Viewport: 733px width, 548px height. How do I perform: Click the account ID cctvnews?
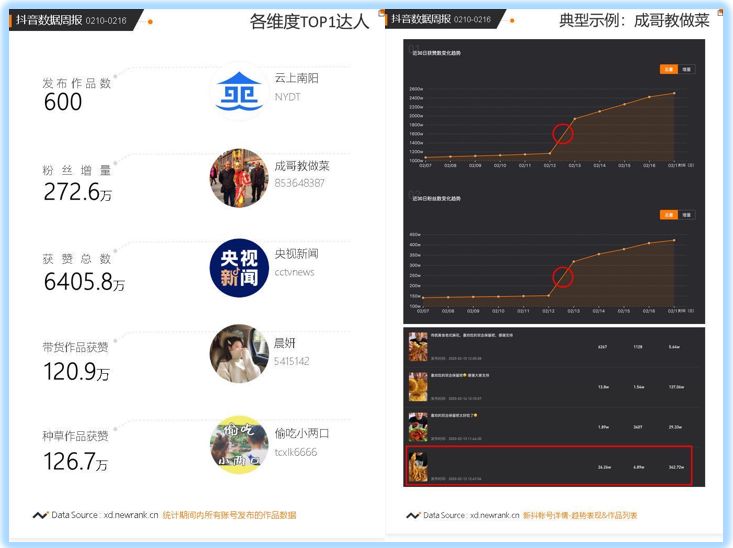tap(294, 272)
